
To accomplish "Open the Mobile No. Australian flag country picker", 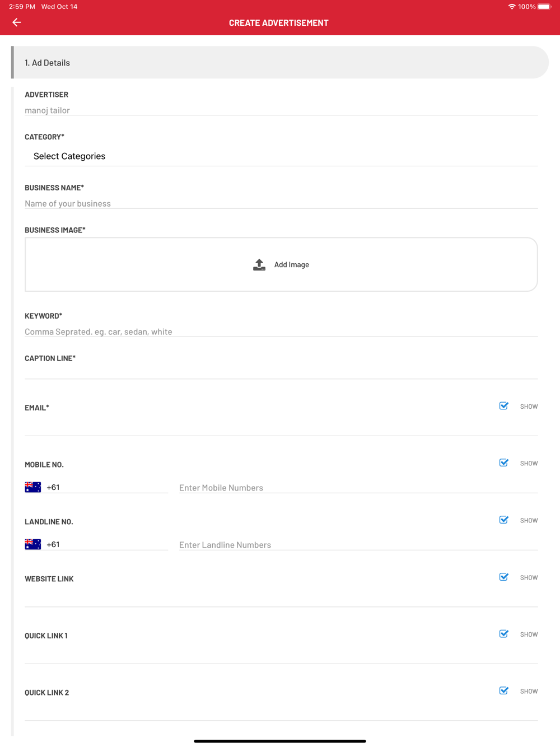I will 33,487.
